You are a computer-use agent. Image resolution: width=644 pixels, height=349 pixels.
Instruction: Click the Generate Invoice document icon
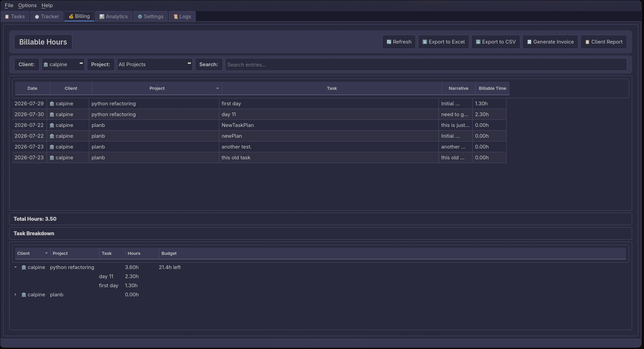529,42
